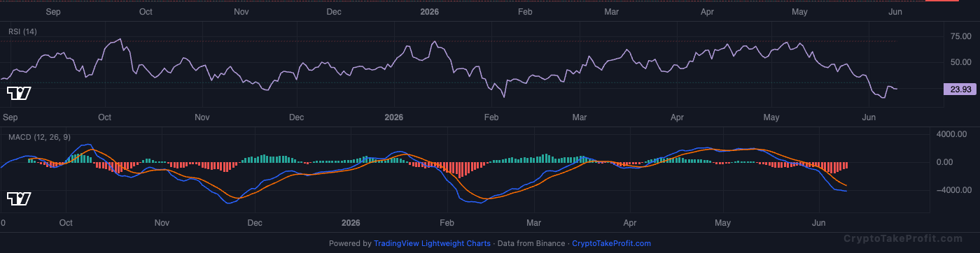Click Apr on topmost chart time axis

[707, 12]
